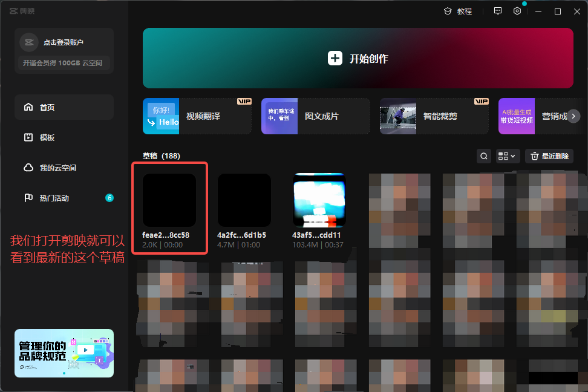Expand feature cards with right arrow
588x392 pixels.
(573, 116)
